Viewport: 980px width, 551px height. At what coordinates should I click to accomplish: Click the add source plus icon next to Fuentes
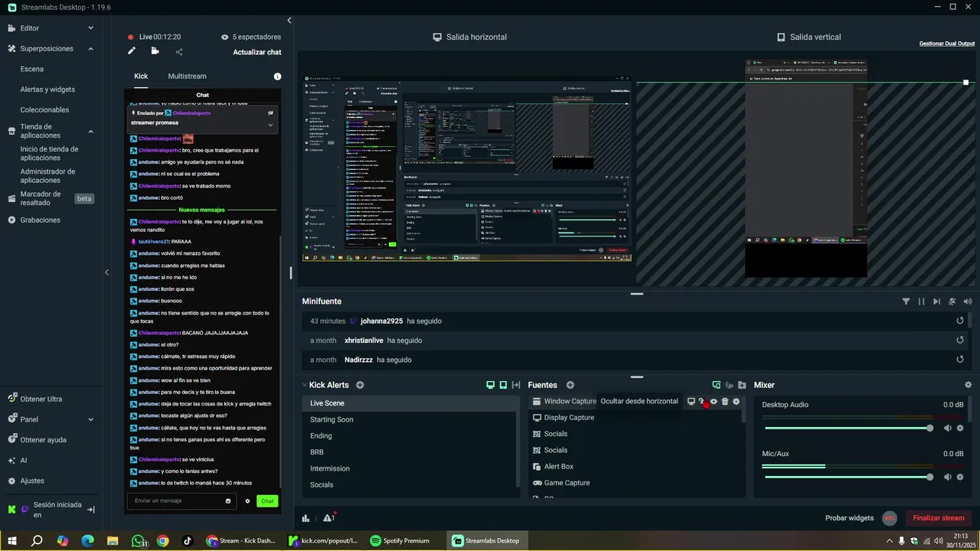click(570, 385)
